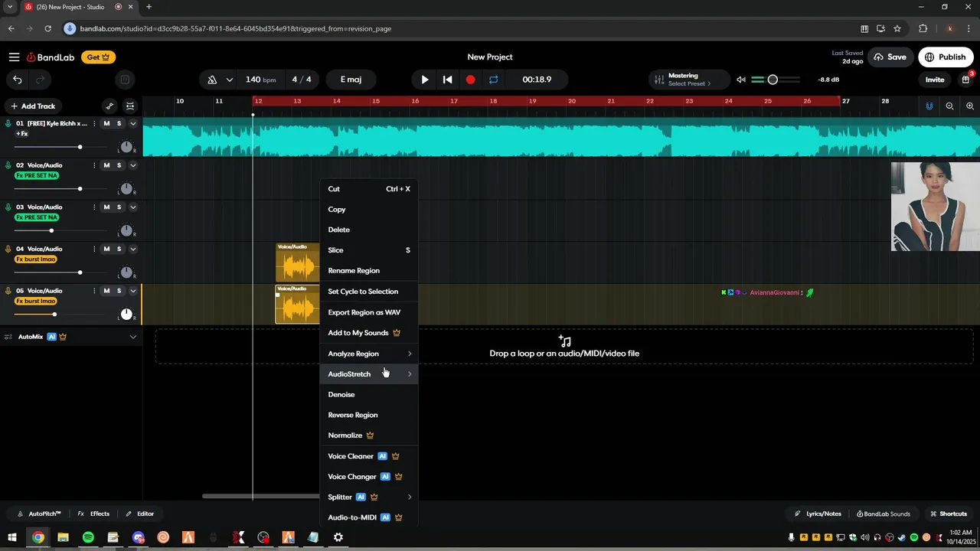Image resolution: width=980 pixels, height=551 pixels.
Task: Open AutoPitch panel
Action: [39, 514]
